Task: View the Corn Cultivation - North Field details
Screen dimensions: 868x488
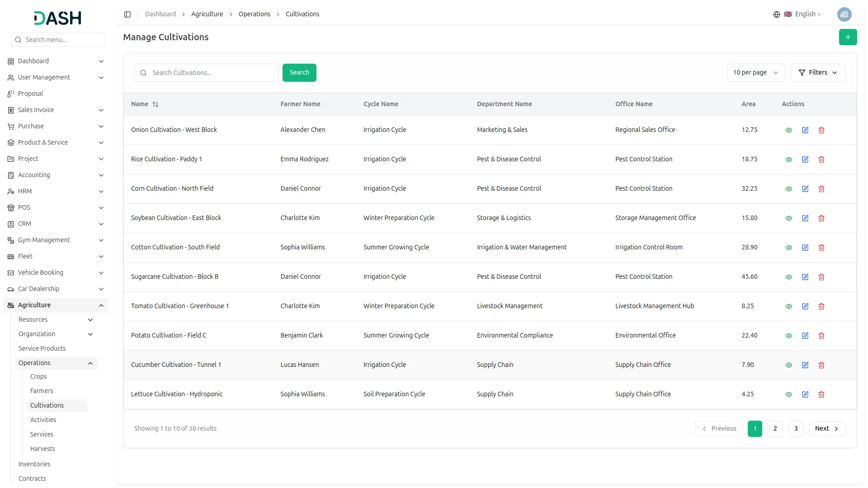Action: (x=788, y=189)
